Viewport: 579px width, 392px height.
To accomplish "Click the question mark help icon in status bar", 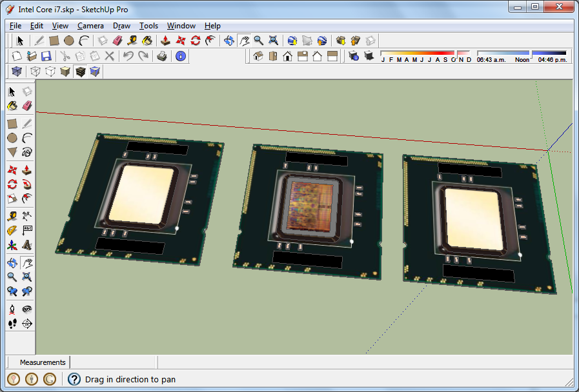I will click(x=74, y=379).
